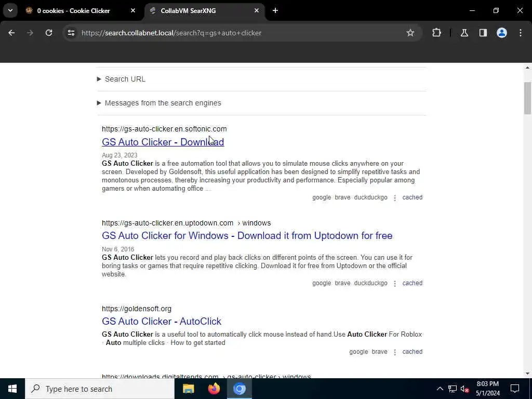Bookmark this page with the star

click(x=410, y=33)
